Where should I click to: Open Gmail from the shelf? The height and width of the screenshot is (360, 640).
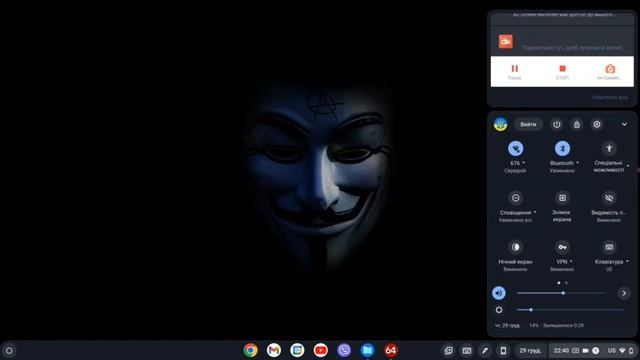click(x=274, y=350)
